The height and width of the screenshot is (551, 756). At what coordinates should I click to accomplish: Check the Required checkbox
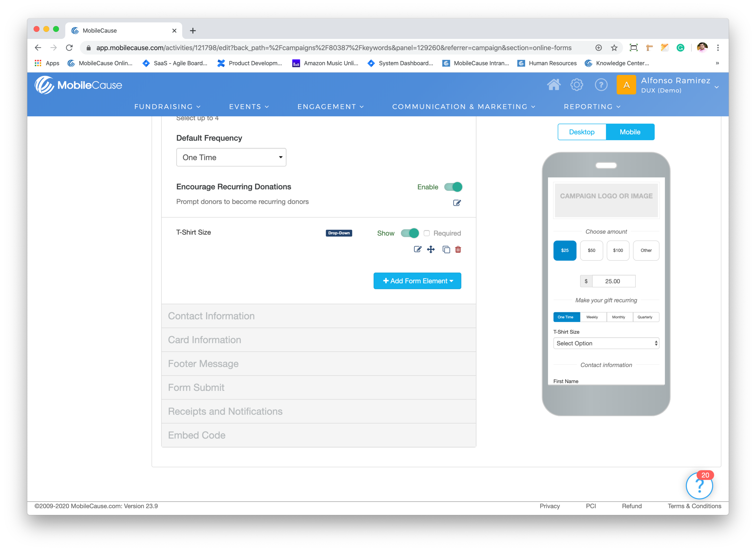[426, 233]
